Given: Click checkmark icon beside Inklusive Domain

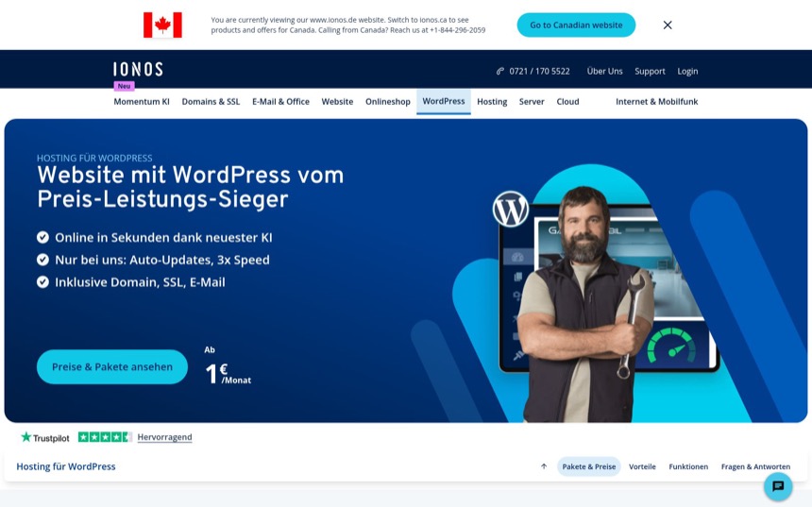Looking at the screenshot, I should (43, 281).
